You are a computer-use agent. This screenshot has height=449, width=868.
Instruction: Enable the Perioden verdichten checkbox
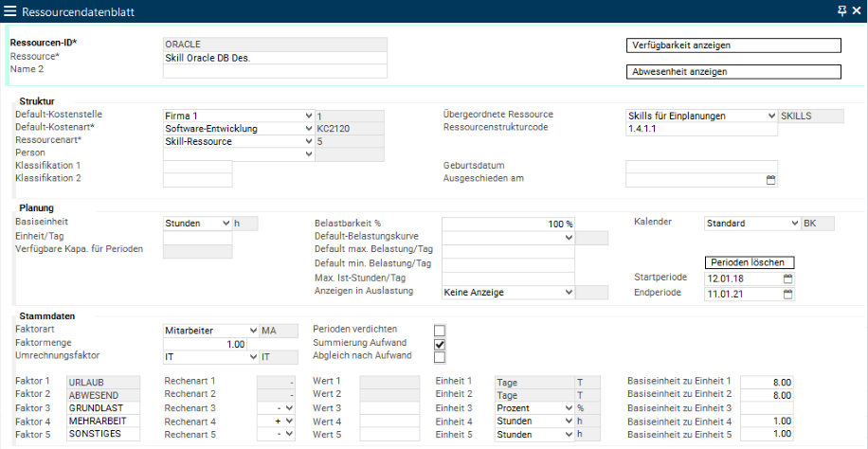point(439,330)
